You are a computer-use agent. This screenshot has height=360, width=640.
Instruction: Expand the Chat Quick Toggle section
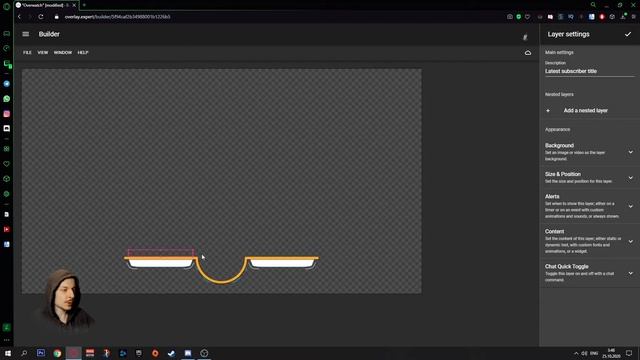tap(590, 273)
